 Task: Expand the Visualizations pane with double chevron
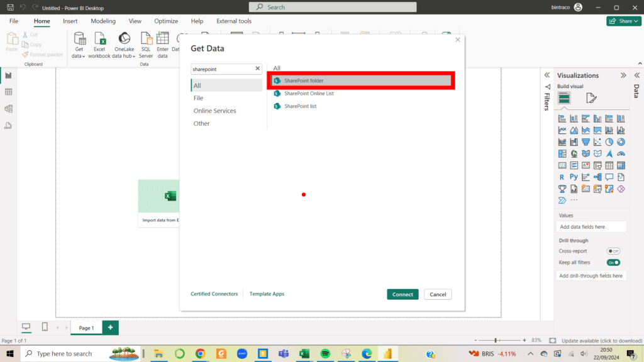click(x=623, y=74)
